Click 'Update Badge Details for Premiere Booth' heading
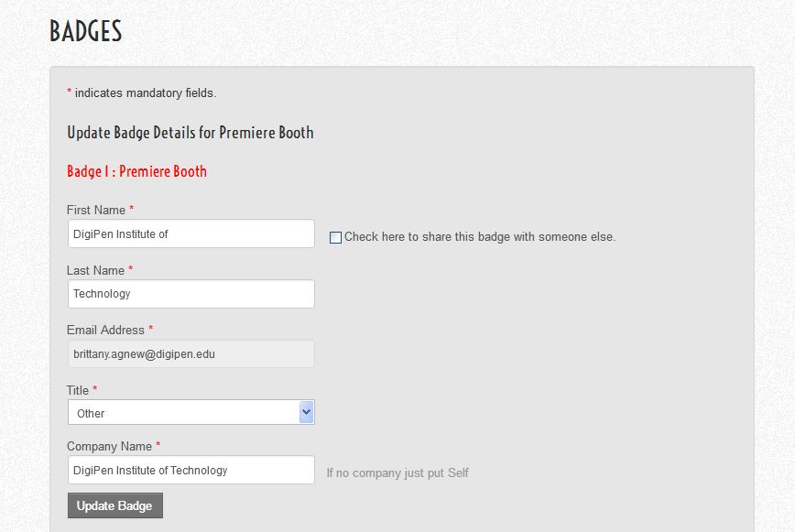 point(191,133)
